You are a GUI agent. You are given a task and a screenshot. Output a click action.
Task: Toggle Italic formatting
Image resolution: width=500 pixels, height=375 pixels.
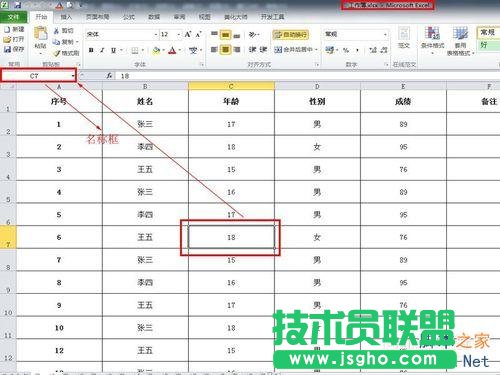point(102,50)
